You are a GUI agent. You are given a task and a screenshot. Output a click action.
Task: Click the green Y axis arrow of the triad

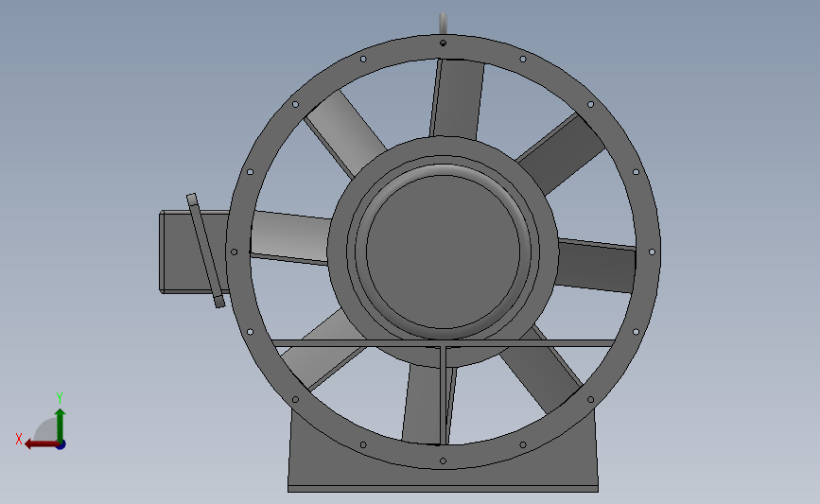(x=61, y=426)
